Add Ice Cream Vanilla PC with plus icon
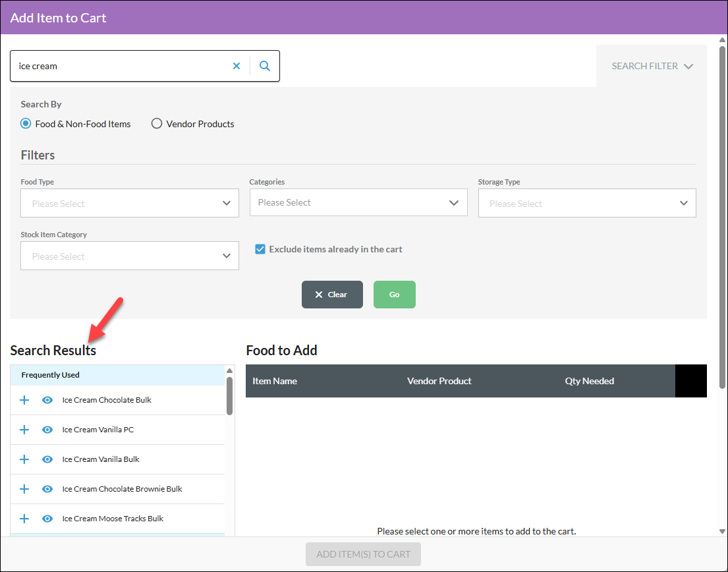The height and width of the screenshot is (572, 728). click(x=24, y=430)
